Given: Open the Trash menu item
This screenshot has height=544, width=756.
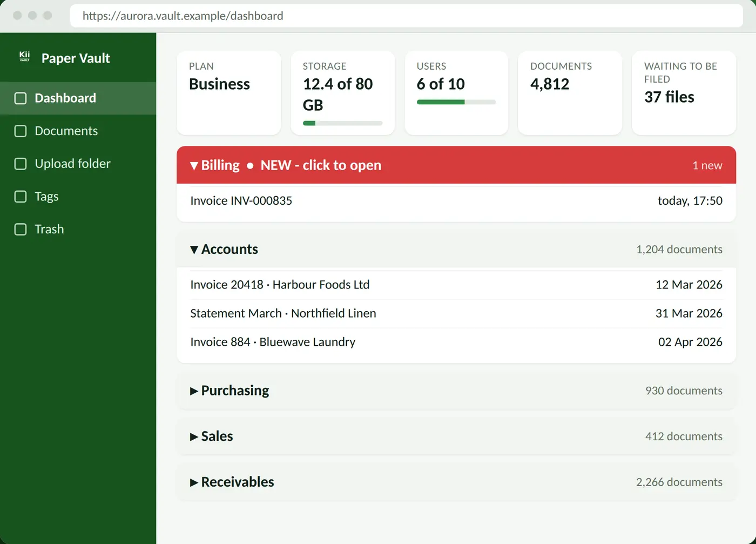Looking at the screenshot, I should [78, 230].
